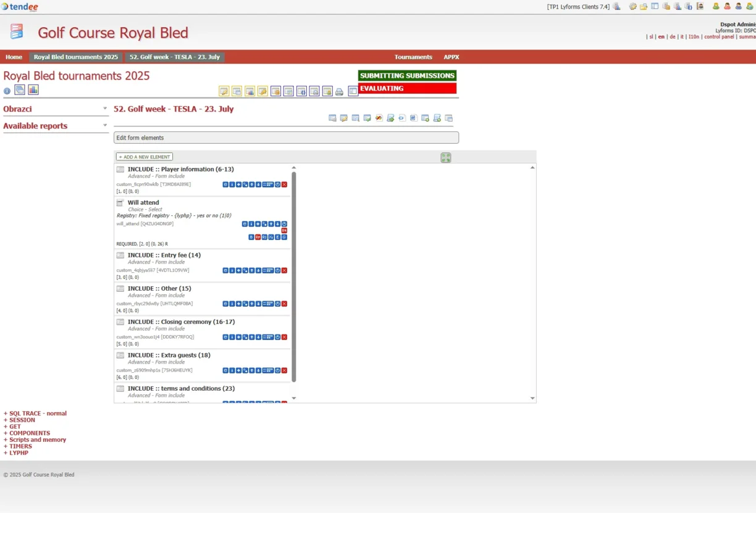Click the green expand icon above form panel

(446, 158)
